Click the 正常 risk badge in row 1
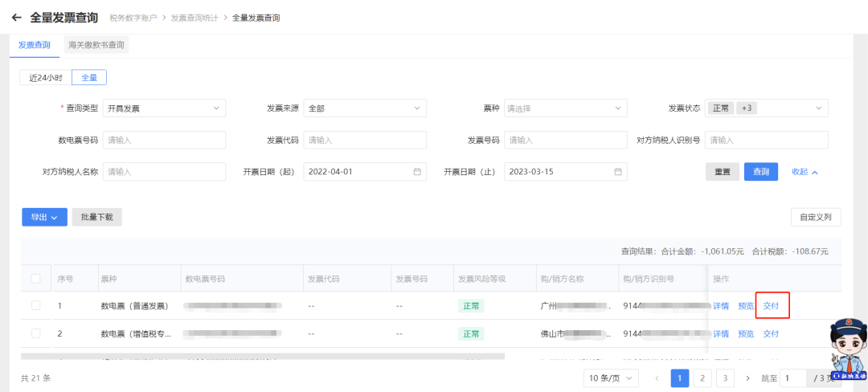The image size is (868, 392). pos(471,306)
